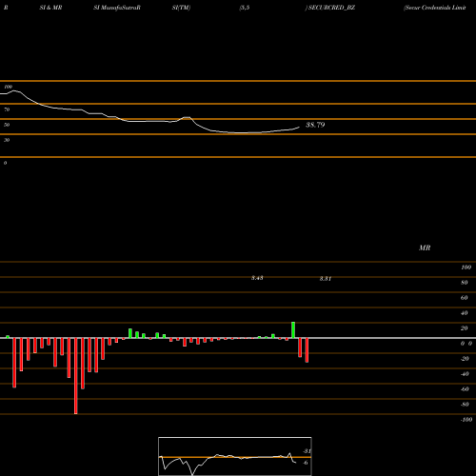Click the RSI line's peak near 100 level
476x476 pixels.
[x=14, y=91]
